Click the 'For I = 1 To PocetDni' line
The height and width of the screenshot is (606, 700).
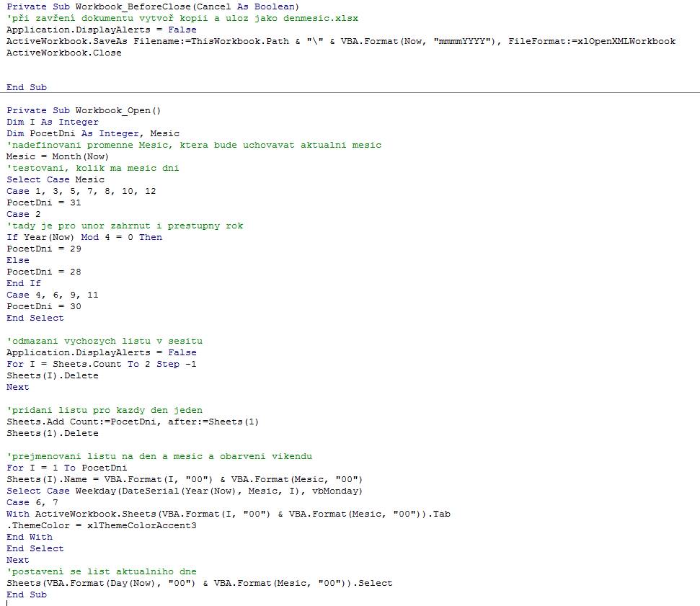click(x=67, y=468)
